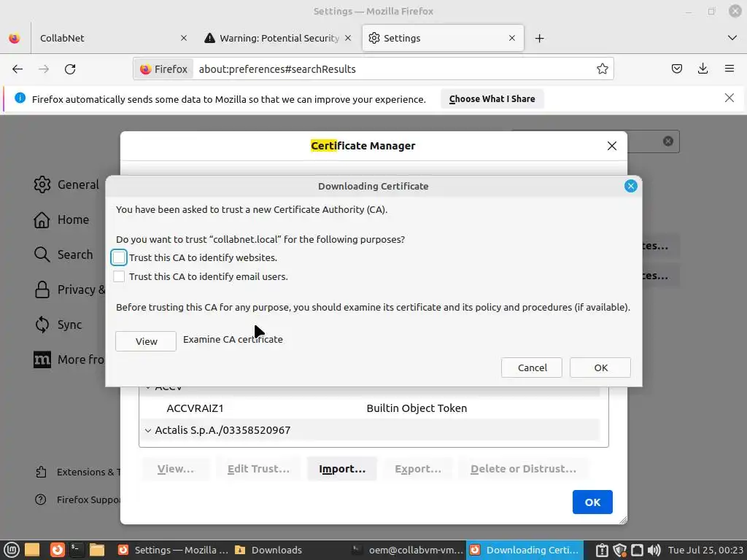This screenshot has height=560, width=747.
Task: Click Choose What I Share button
Action: (x=492, y=99)
